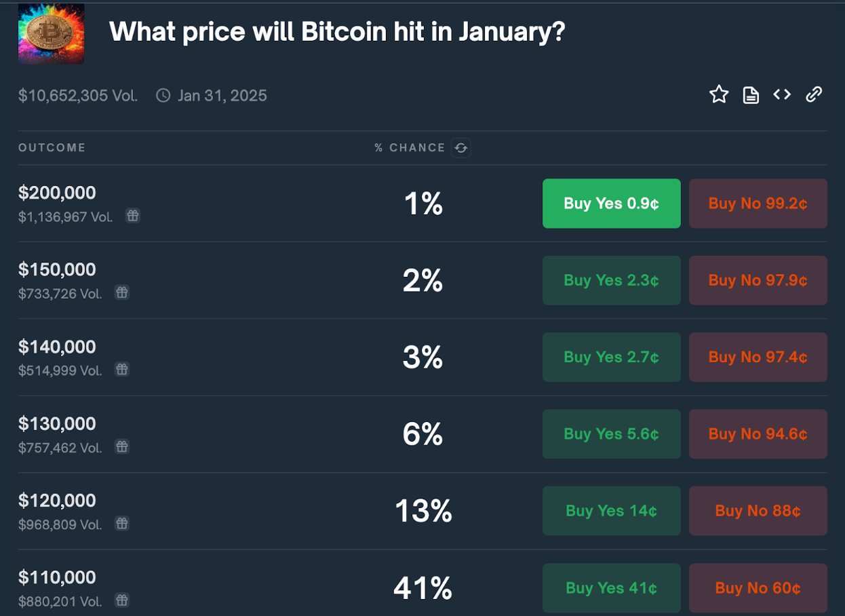The image size is (845, 616).
Task: Select the $140,000 outcome row label
Action: (57, 347)
